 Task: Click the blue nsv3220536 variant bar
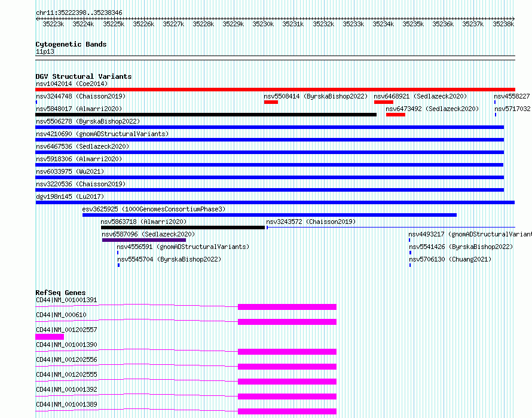click(270, 190)
